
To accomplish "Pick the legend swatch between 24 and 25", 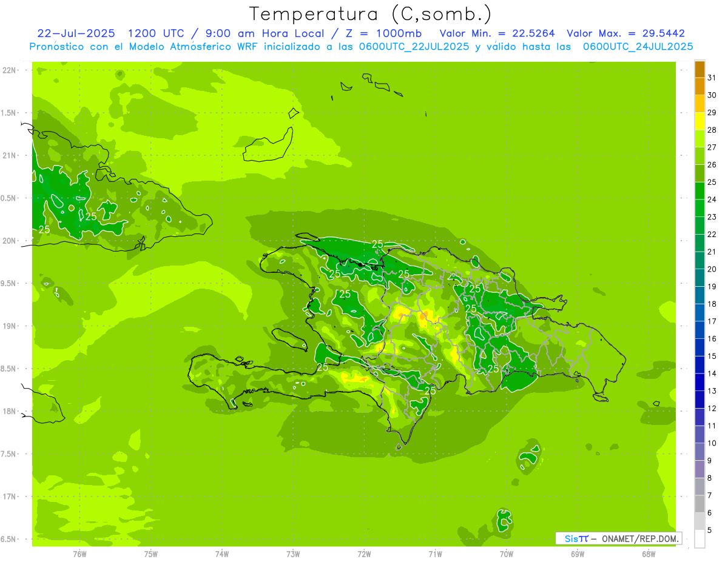I will click(699, 191).
